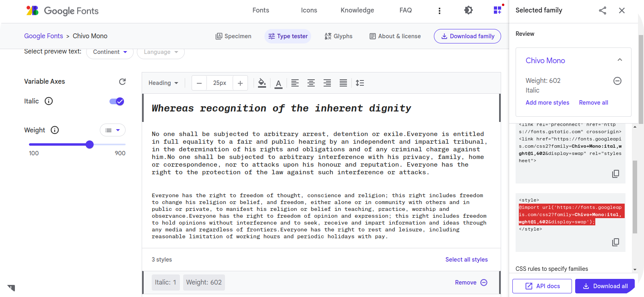Image resolution: width=644 pixels, height=297 pixels.
Task: Switch to the Glyphs tab
Action: click(x=339, y=36)
